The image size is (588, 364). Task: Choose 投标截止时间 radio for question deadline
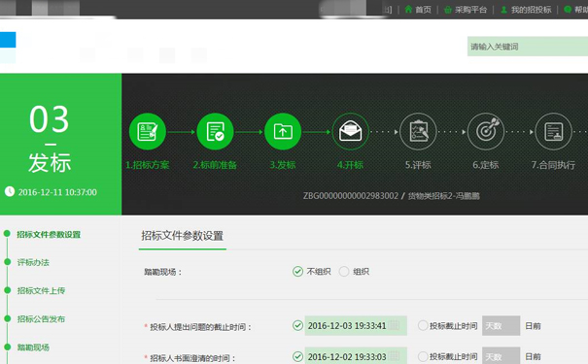pos(423,325)
